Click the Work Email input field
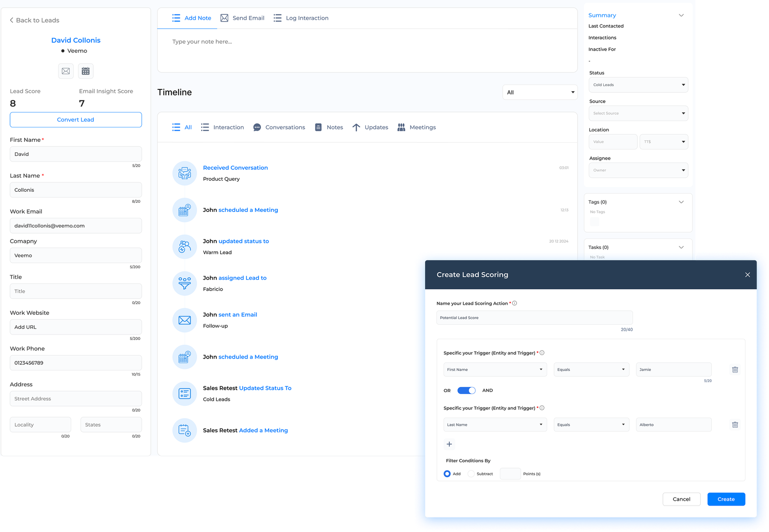Screen dimensions: 769x532 [76, 226]
